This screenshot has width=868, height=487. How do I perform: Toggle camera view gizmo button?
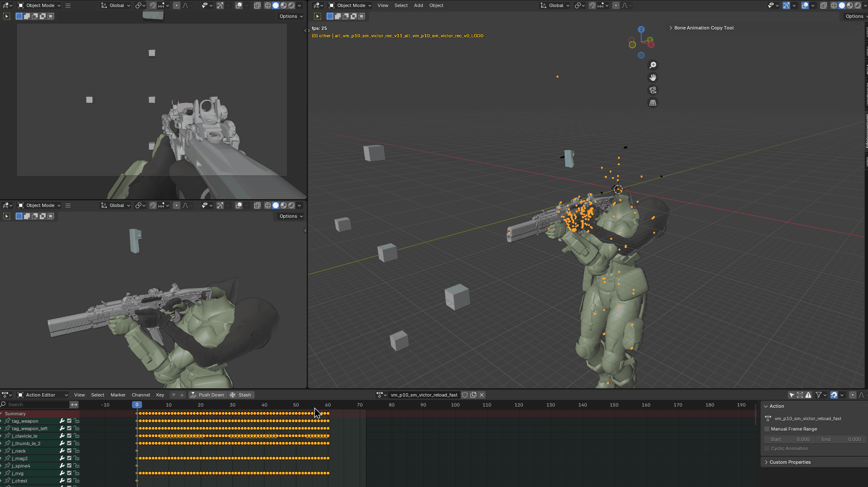653,90
